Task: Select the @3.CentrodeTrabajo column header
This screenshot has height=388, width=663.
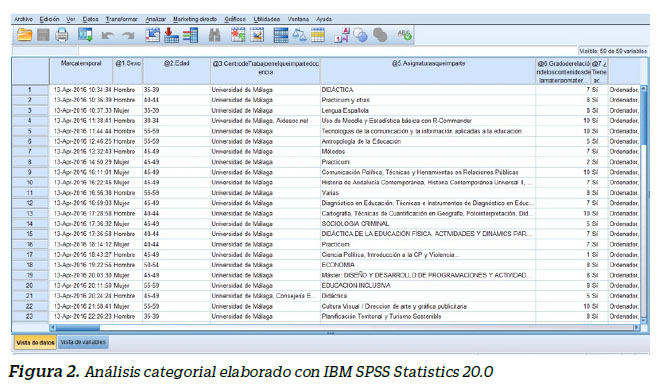Action: (266, 71)
